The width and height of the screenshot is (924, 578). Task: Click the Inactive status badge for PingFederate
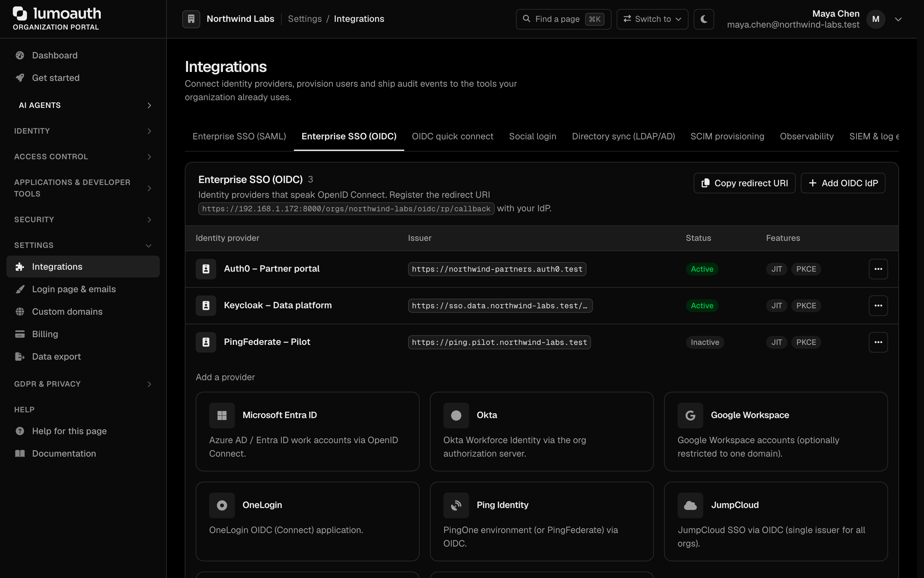705,342
